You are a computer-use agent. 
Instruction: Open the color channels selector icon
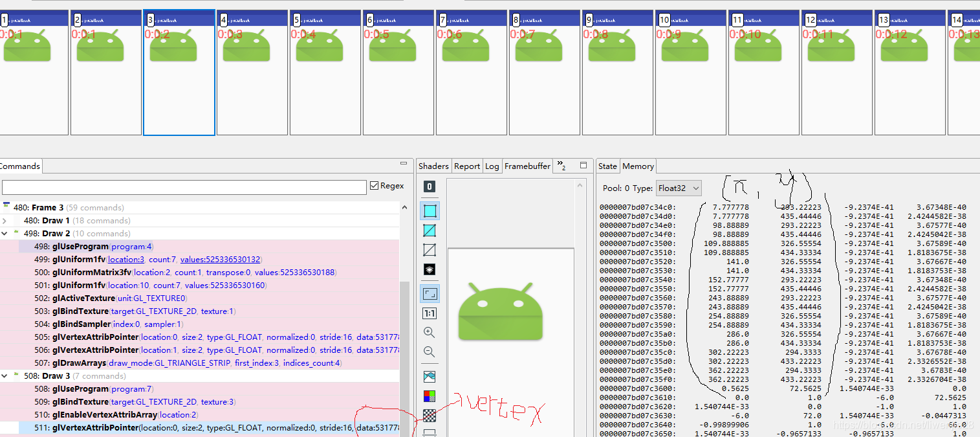point(429,396)
